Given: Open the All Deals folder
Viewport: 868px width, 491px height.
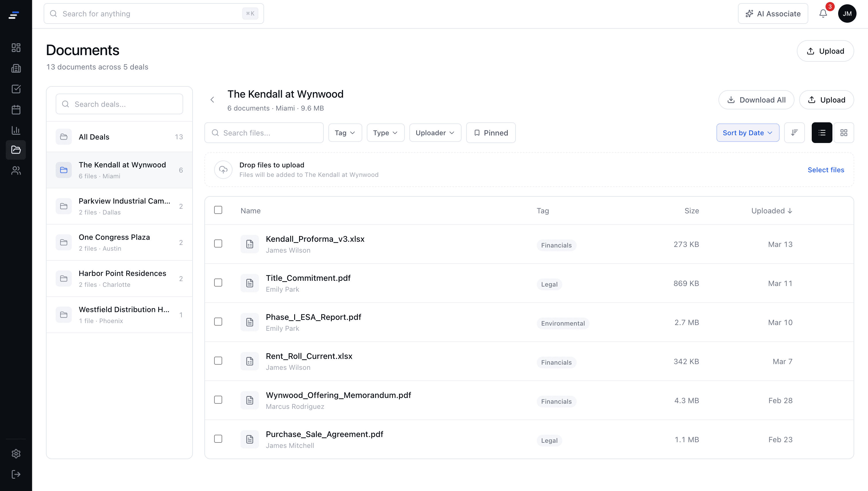Looking at the screenshot, I should click(x=119, y=137).
